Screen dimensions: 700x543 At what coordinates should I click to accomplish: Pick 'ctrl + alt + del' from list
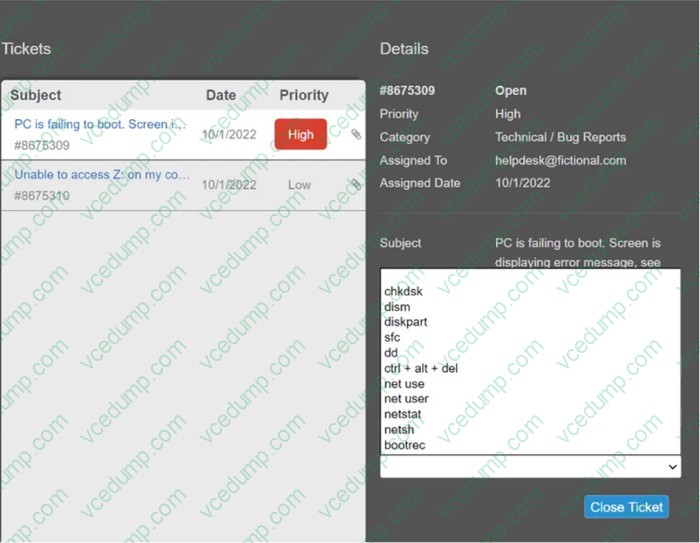pyautogui.click(x=420, y=369)
